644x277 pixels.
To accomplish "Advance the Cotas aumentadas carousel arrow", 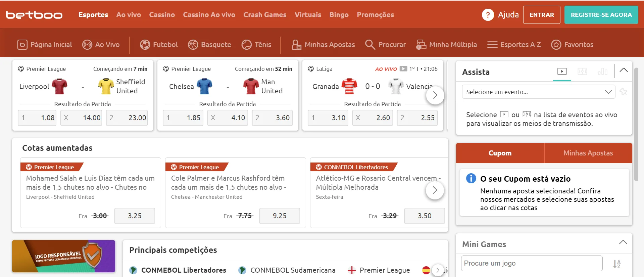I will [x=435, y=190].
